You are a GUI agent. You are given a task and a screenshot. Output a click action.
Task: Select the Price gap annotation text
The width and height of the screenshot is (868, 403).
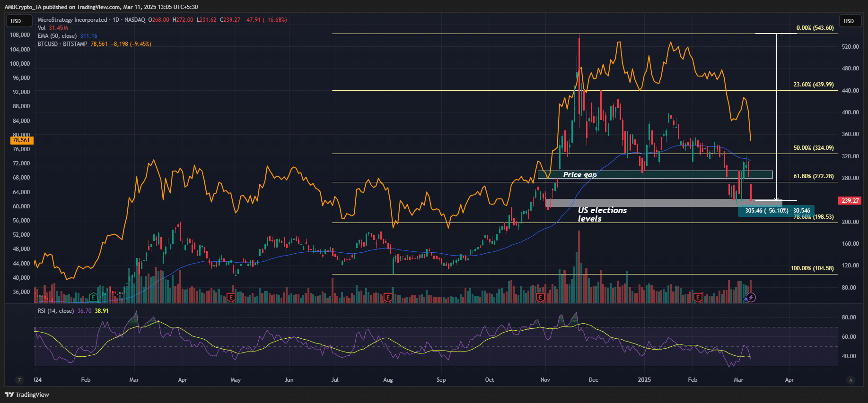(580, 175)
